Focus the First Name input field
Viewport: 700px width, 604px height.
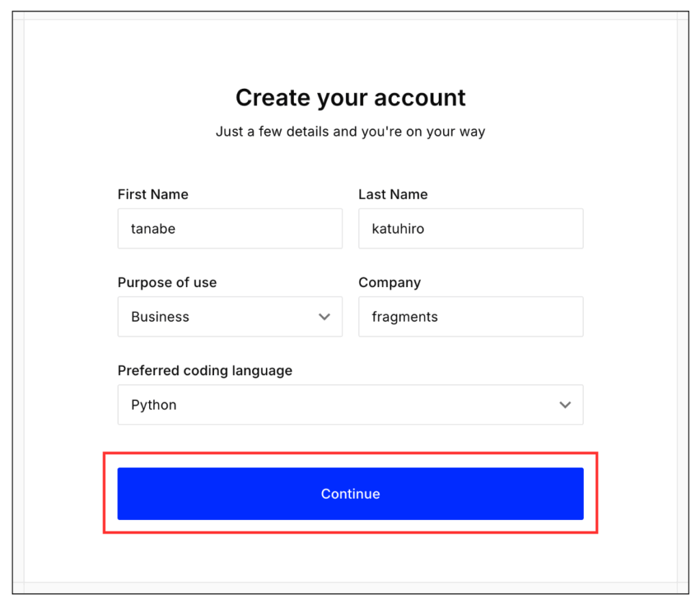230,229
